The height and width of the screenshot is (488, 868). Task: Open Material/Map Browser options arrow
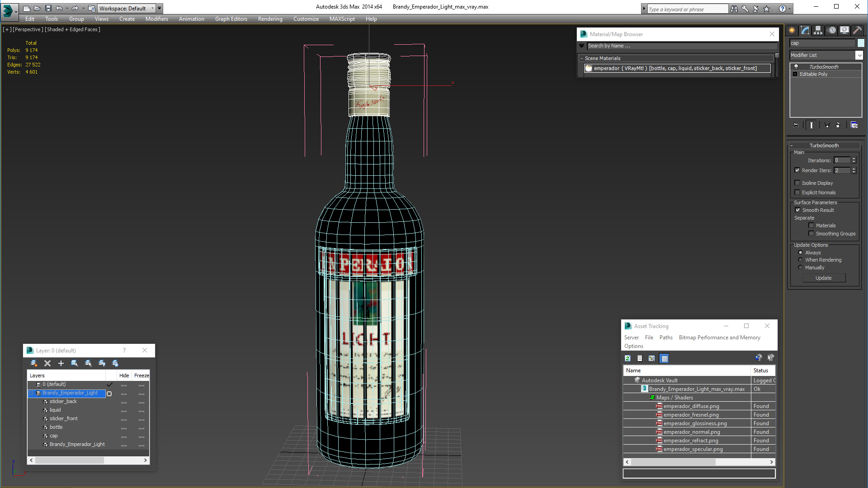pyautogui.click(x=582, y=46)
